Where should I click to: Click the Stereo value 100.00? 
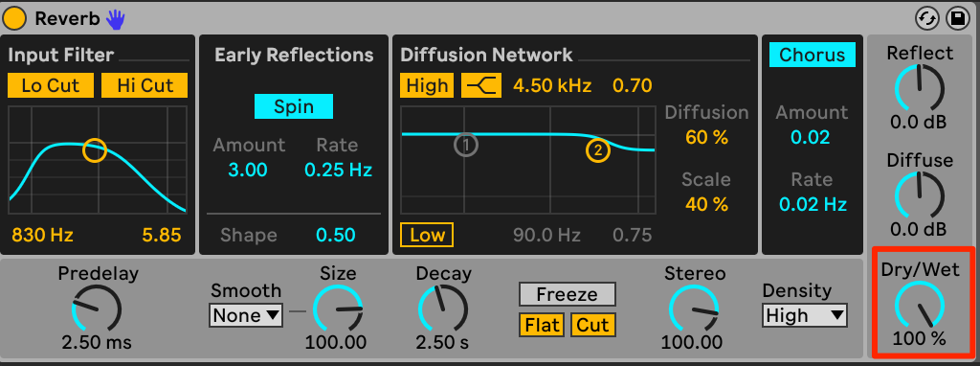point(692,342)
